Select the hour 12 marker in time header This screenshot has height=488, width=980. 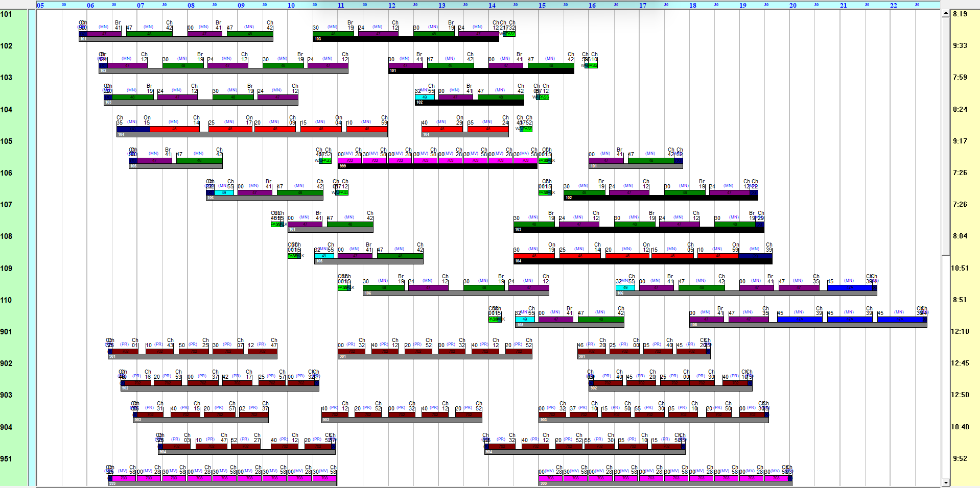click(391, 5)
